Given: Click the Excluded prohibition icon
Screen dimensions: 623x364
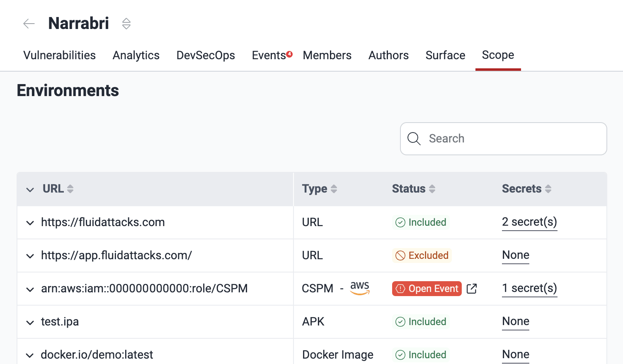Looking at the screenshot, I should [x=400, y=256].
